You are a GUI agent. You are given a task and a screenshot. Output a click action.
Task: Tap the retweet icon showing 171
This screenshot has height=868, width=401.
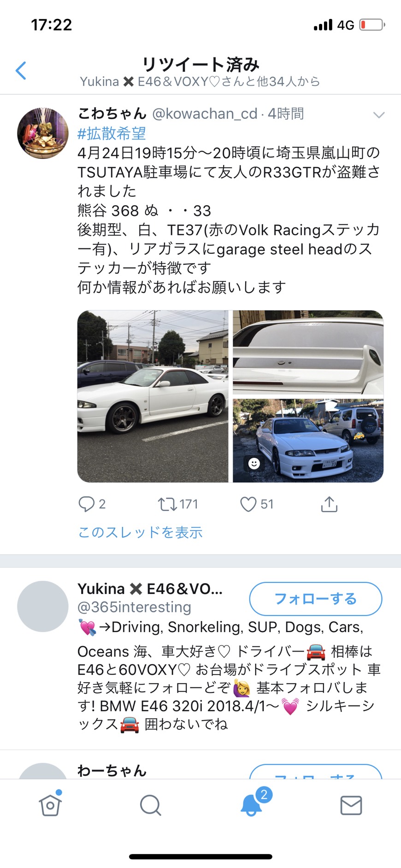(x=167, y=504)
